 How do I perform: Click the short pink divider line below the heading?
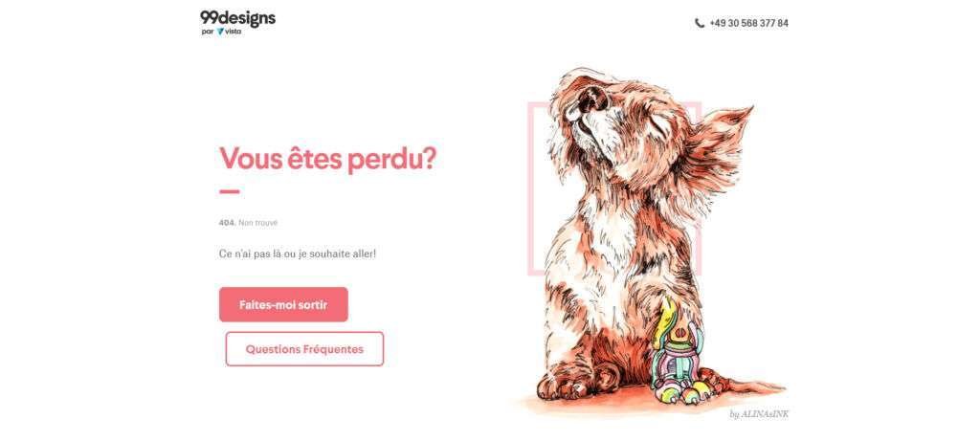click(x=230, y=191)
